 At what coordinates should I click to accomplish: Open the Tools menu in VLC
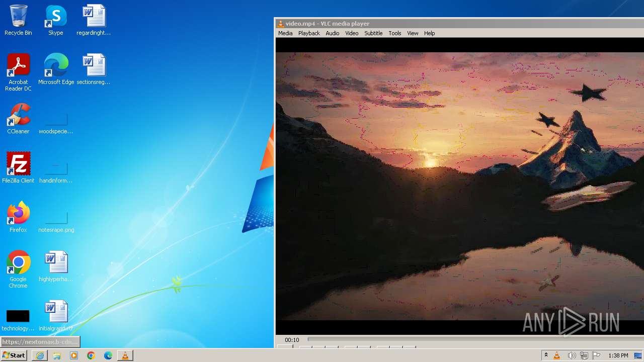click(x=395, y=33)
